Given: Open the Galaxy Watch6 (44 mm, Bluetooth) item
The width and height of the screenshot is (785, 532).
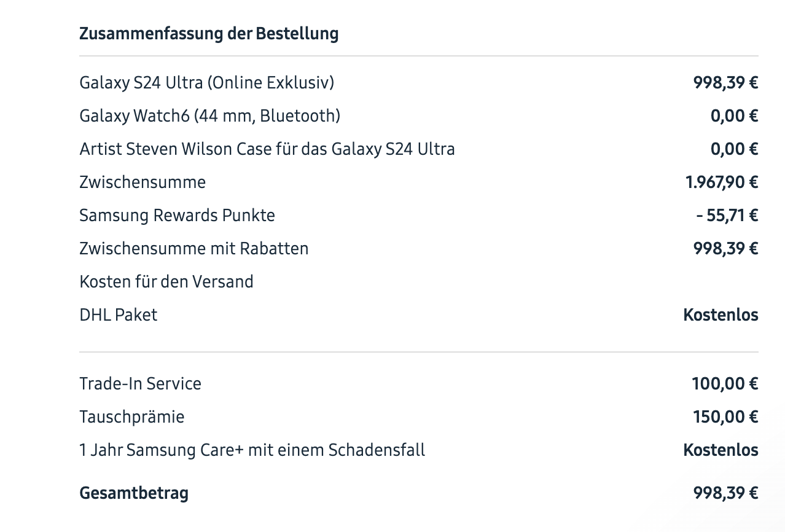Looking at the screenshot, I should point(209,115).
